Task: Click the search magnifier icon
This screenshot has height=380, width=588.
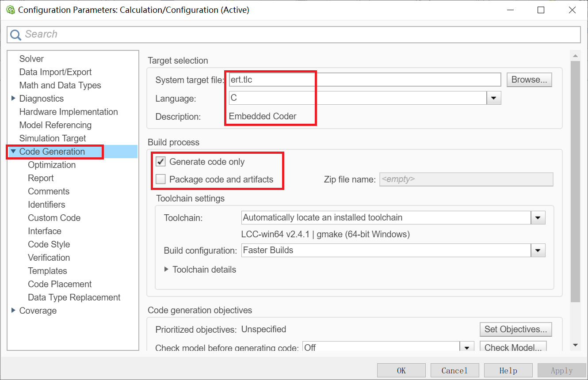Action: tap(15, 34)
